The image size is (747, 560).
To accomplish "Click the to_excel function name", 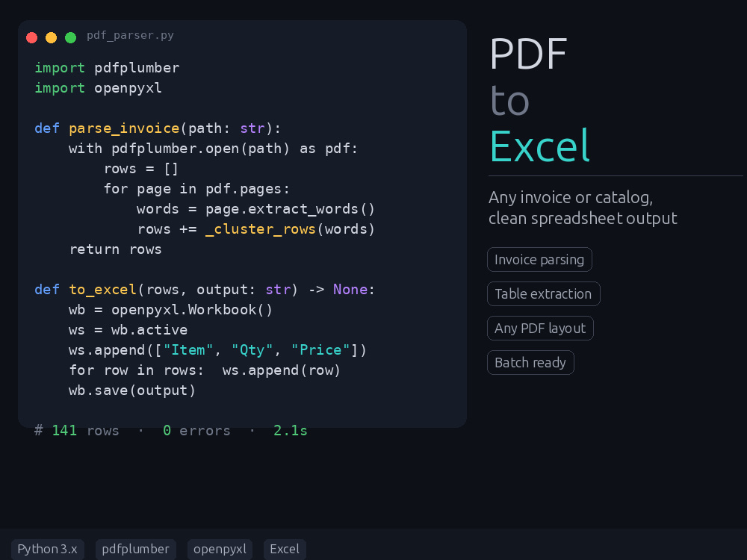I will (102, 290).
